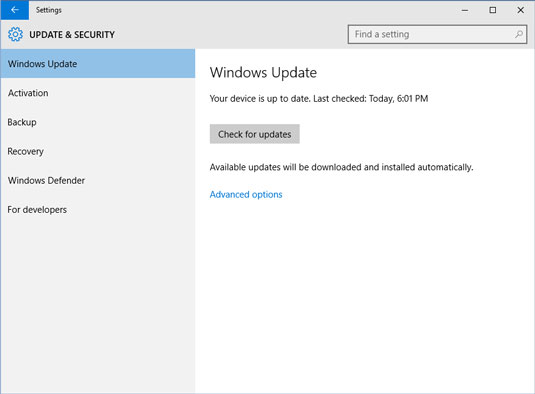Viewport: 535px width, 394px height.
Task: Select Windows Update in the sidebar
Action: click(x=98, y=64)
